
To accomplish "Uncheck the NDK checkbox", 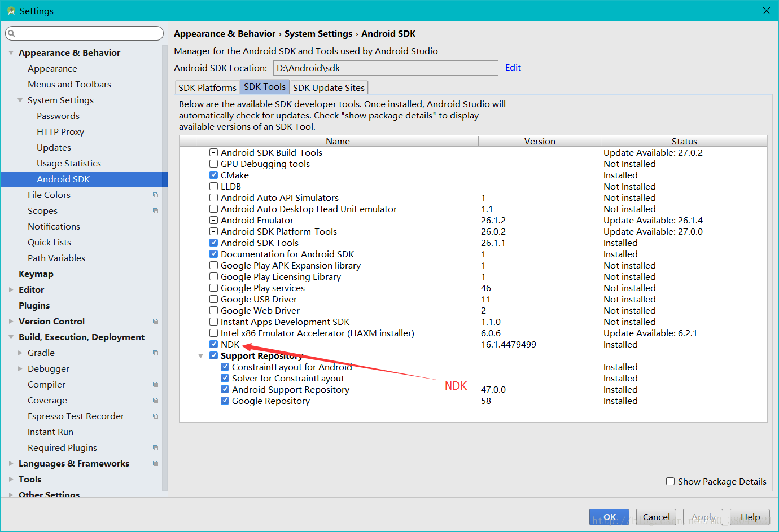I will [213, 344].
